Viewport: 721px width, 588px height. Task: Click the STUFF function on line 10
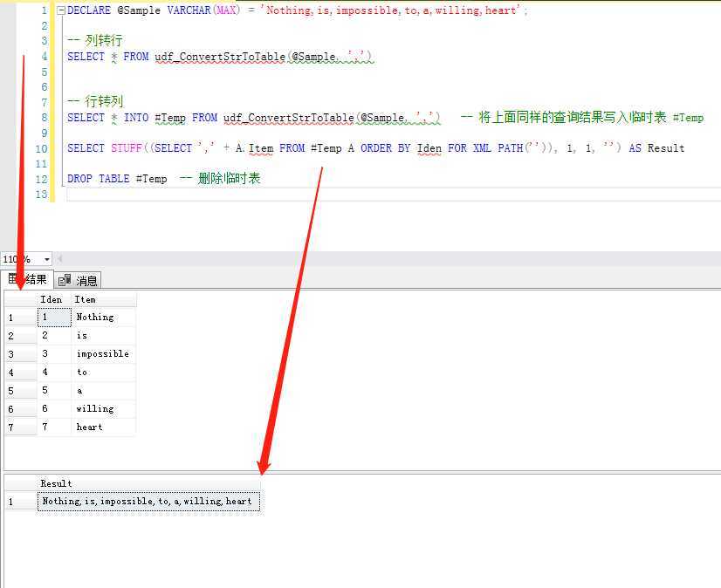(127, 148)
